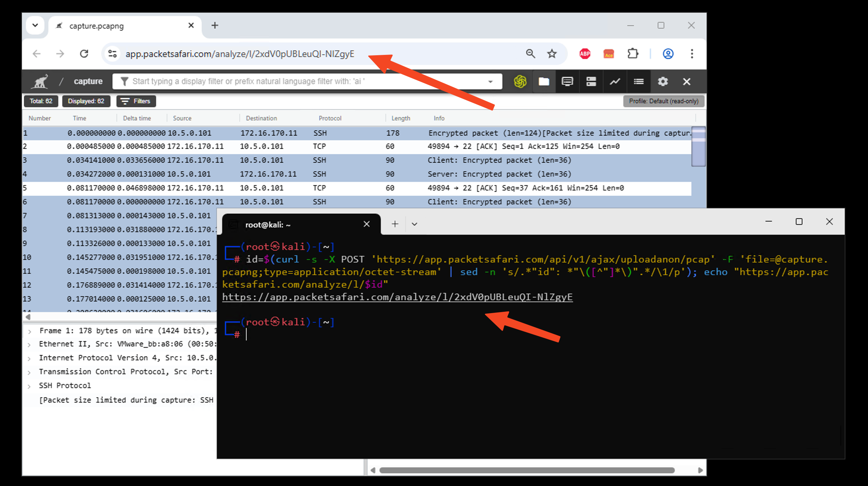Screen dimensions: 868x486
Task: Open a new browser tab
Action: tap(215, 25)
